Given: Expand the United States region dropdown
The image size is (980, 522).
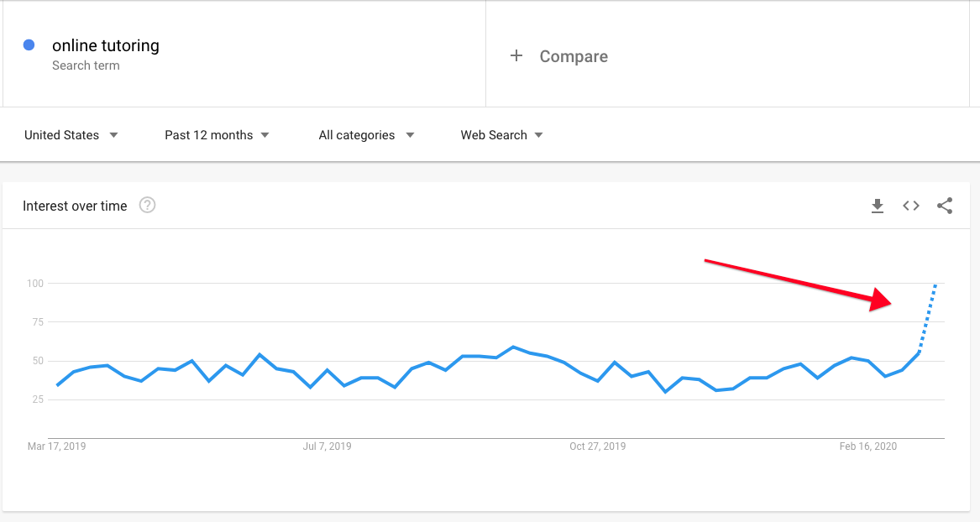Looking at the screenshot, I should 71,135.
